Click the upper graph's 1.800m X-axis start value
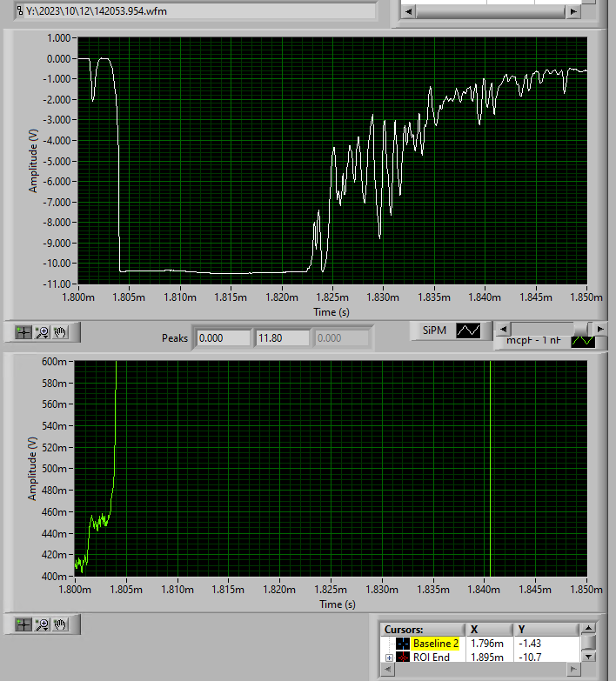This screenshot has height=681, width=616. (78, 297)
